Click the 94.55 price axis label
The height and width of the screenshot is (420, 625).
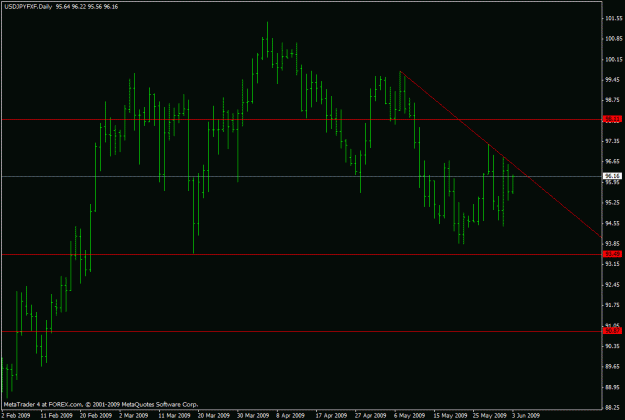[614, 223]
